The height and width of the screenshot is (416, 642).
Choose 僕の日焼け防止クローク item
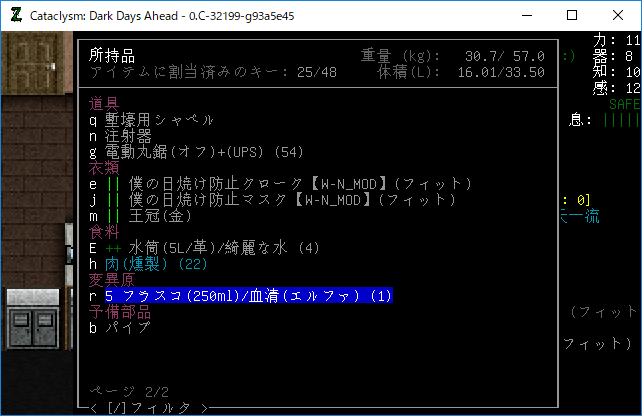coord(280,184)
